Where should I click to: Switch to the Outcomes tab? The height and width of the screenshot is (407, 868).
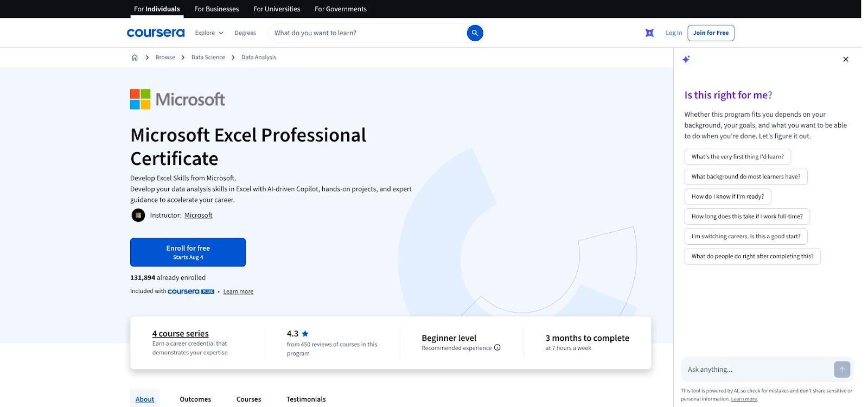195,399
